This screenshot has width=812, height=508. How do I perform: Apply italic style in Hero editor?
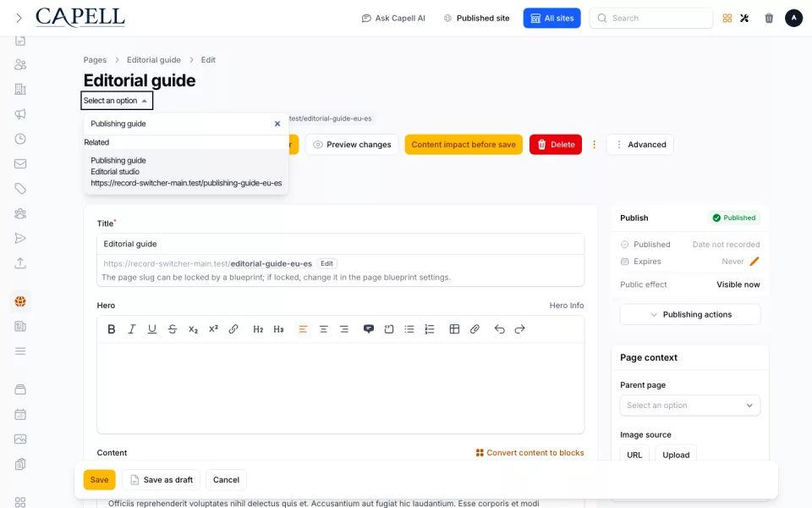point(132,329)
